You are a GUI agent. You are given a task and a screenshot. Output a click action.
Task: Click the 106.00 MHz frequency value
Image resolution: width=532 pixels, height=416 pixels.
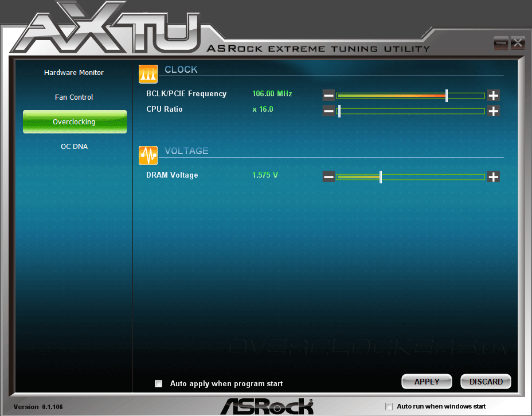pos(272,93)
